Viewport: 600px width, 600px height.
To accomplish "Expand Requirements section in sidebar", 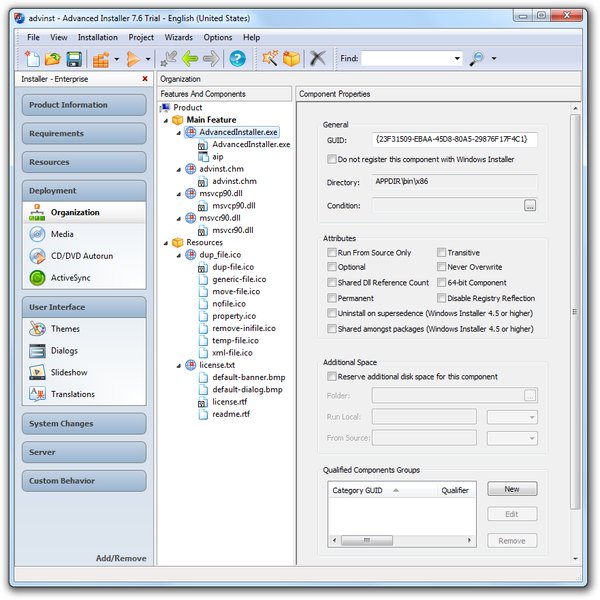I will coord(84,134).
